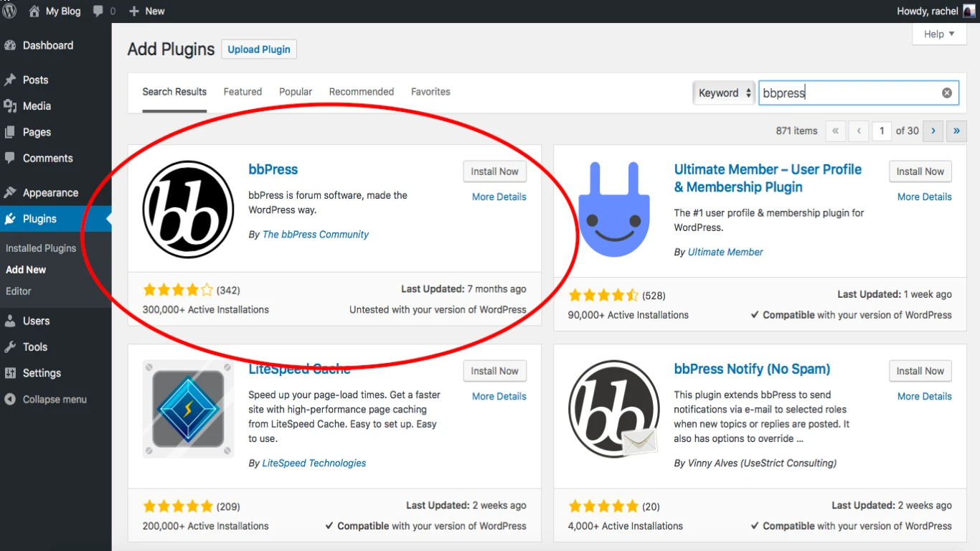
Task: Install the bbPress plugin
Action: [x=495, y=171]
